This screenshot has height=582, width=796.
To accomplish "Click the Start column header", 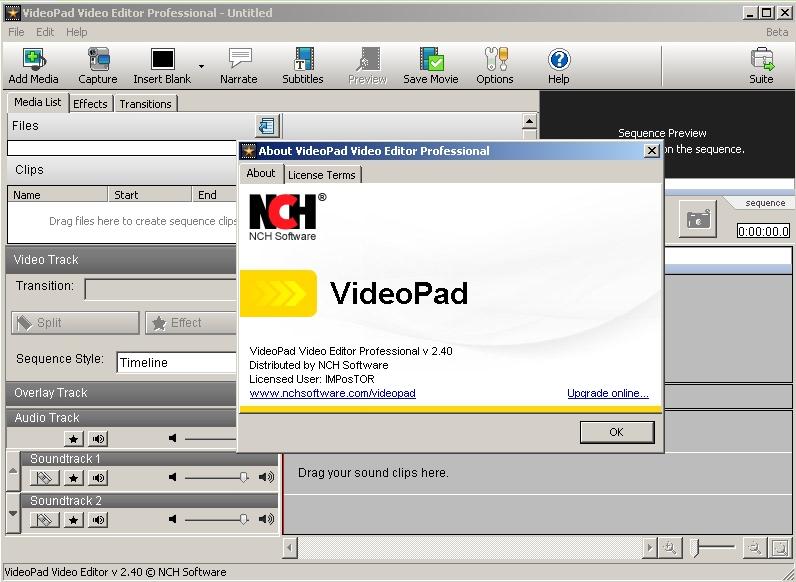I will (150, 195).
